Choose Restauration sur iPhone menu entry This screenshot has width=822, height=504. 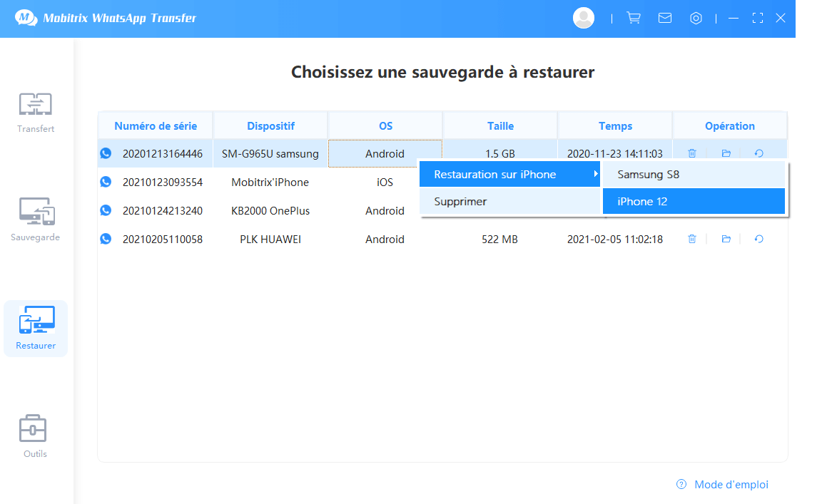509,175
